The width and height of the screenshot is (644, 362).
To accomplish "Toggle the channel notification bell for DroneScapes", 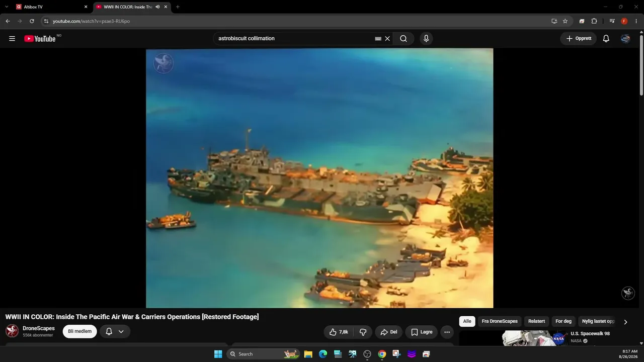I will 109,332.
